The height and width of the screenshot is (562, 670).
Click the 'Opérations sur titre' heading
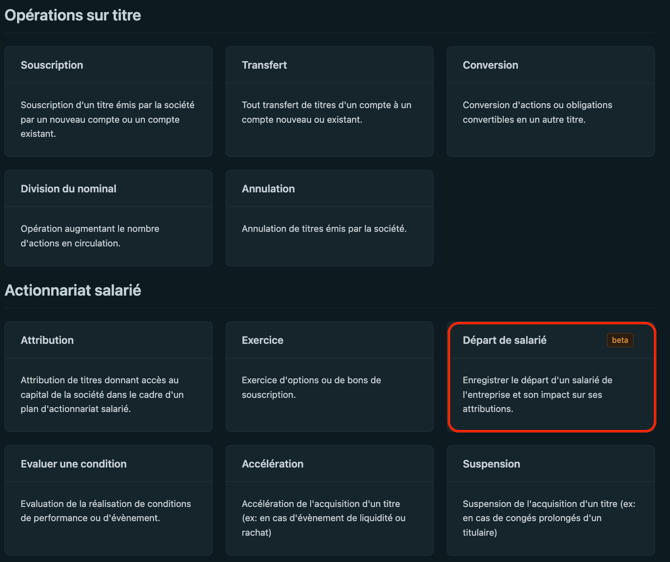[x=73, y=15]
